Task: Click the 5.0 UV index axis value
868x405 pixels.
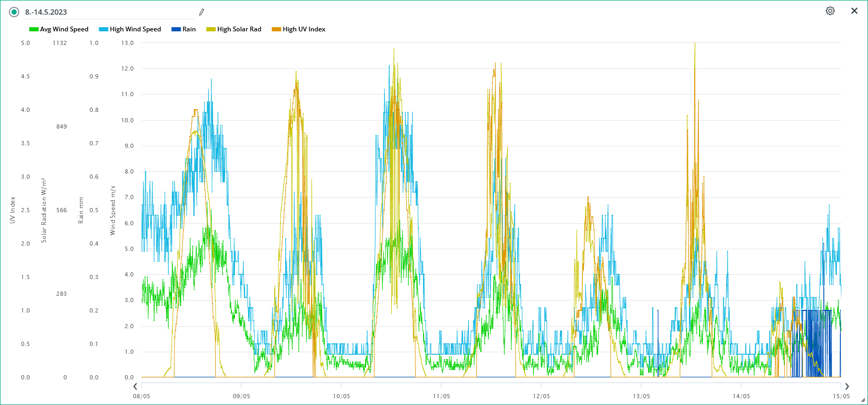Action: (26, 43)
